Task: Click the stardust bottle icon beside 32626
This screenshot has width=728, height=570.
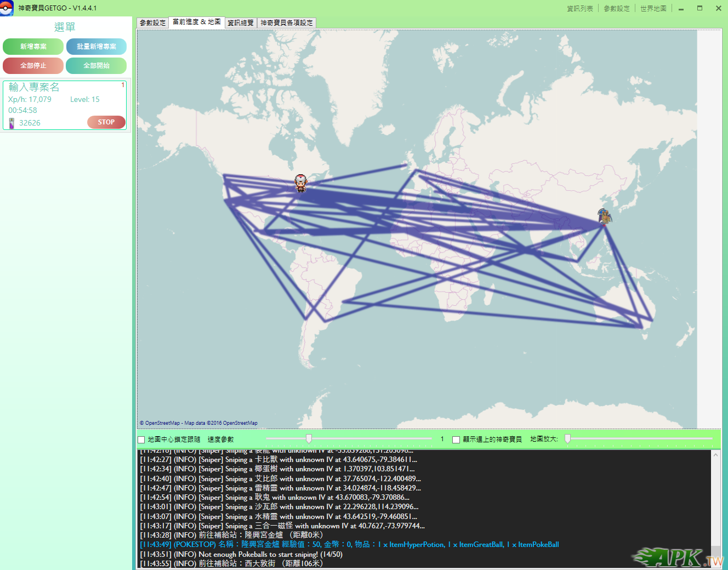Action: (x=12, y=123)
